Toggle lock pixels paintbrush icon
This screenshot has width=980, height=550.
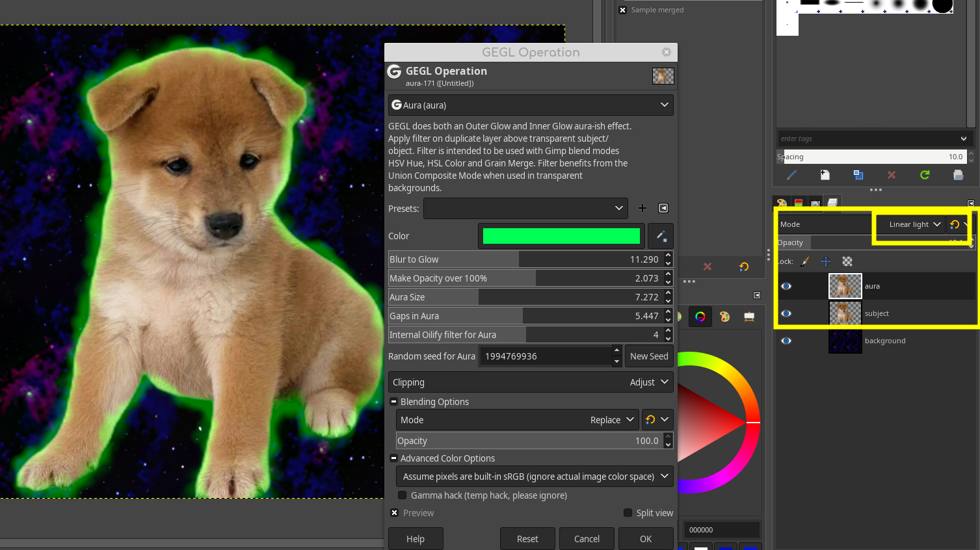(805, 261)
